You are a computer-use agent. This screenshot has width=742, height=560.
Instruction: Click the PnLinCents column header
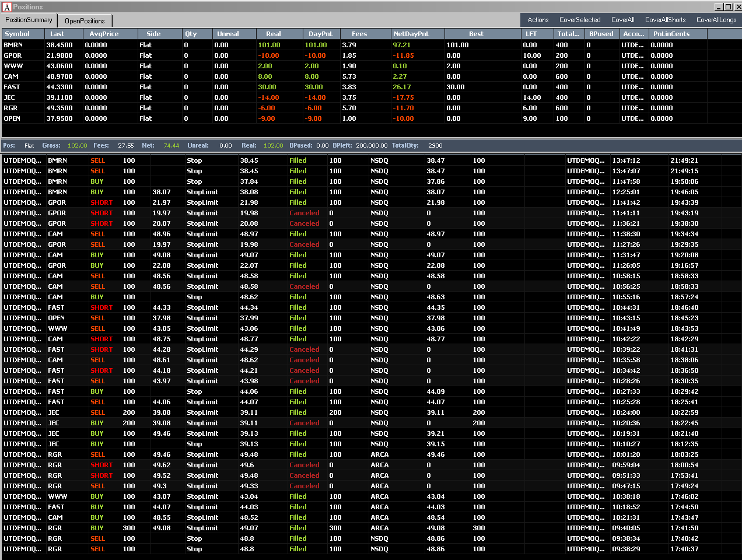[678, 34]
